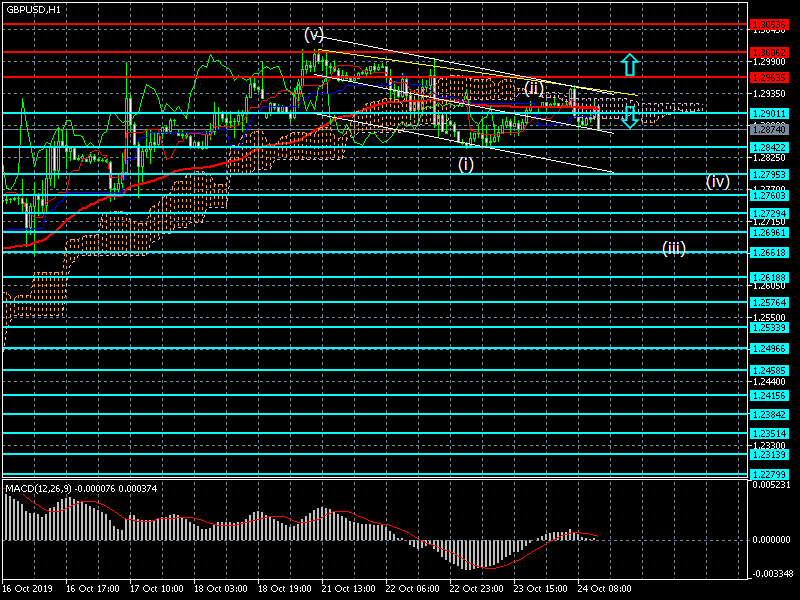Viewport: 800px width, 600px height.
Task: Click the MACD zero level 0.000000
Action: click(771, 540)
